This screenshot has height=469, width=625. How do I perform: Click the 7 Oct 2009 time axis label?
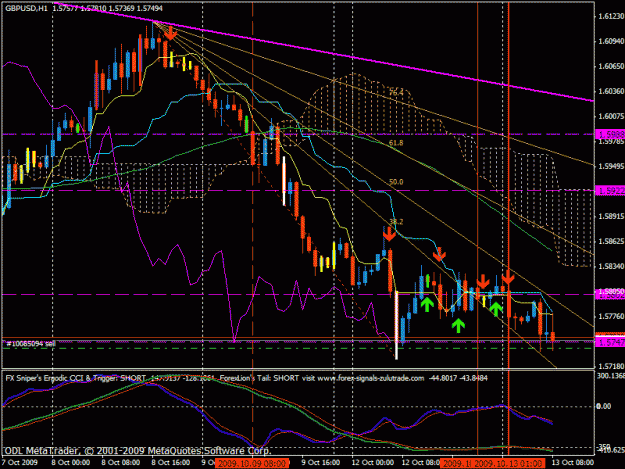19,462
